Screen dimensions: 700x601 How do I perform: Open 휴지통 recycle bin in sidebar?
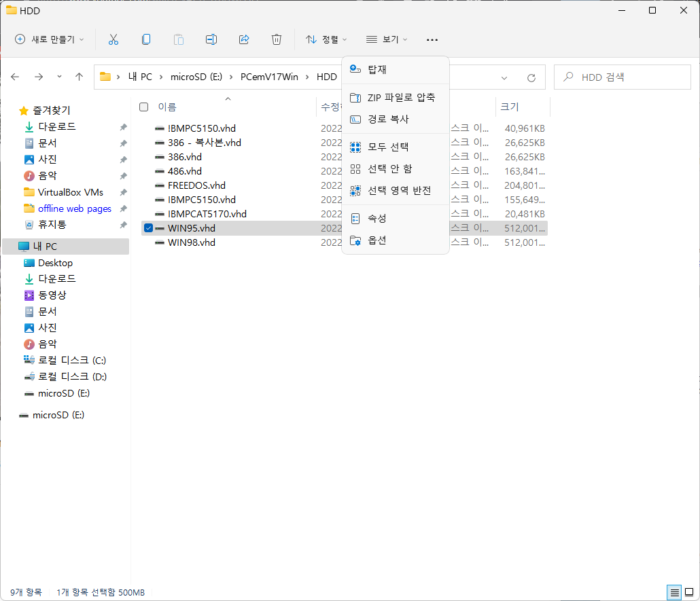(52, 225)
